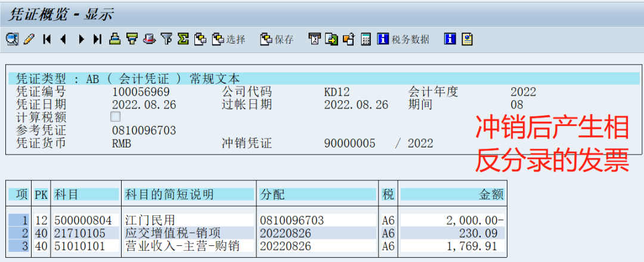Screen dimensions: 644x262
Task: Click description 营业收入-主营-购销
Action: (x=181, y=246)
